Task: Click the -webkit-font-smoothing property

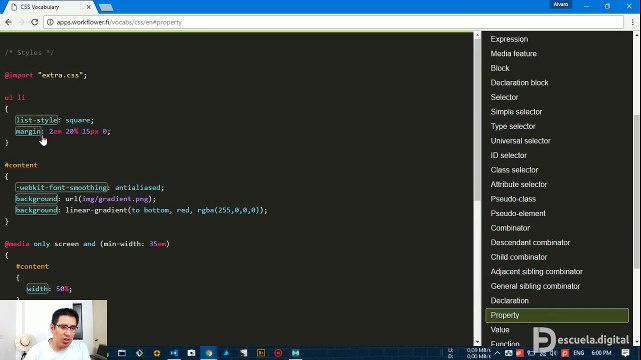Action: pyautogui.click(x=61, y=188)
